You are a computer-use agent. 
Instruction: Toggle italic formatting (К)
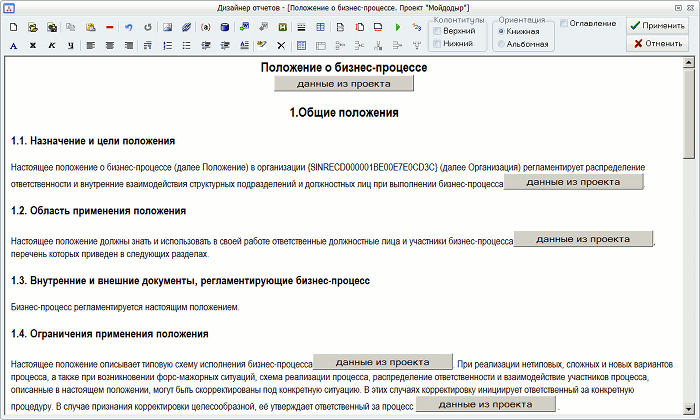click(x=52, y=46)
